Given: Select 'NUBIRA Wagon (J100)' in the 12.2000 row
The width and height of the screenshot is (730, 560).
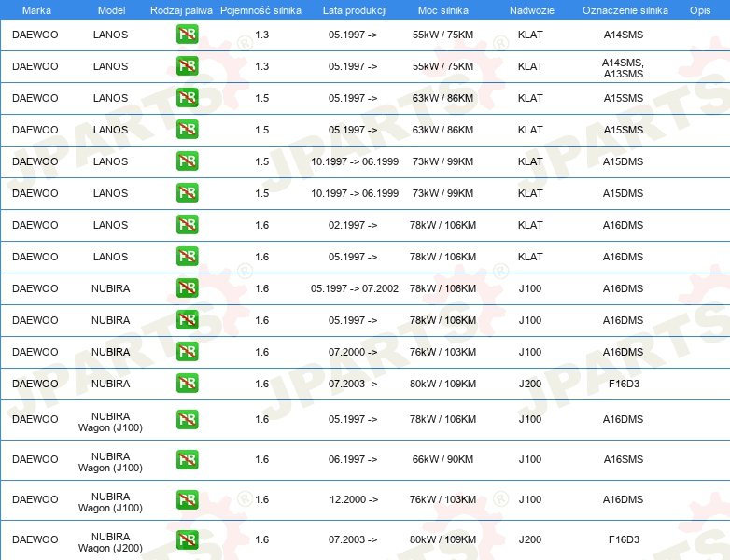Looking at the screenshot, I should click(x=110, y=502).
